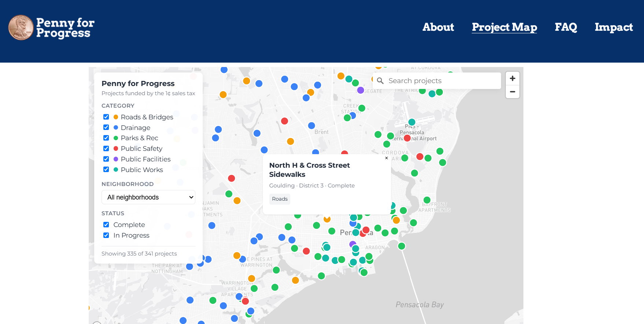Zoom out the map with minus button

[512, 92]
